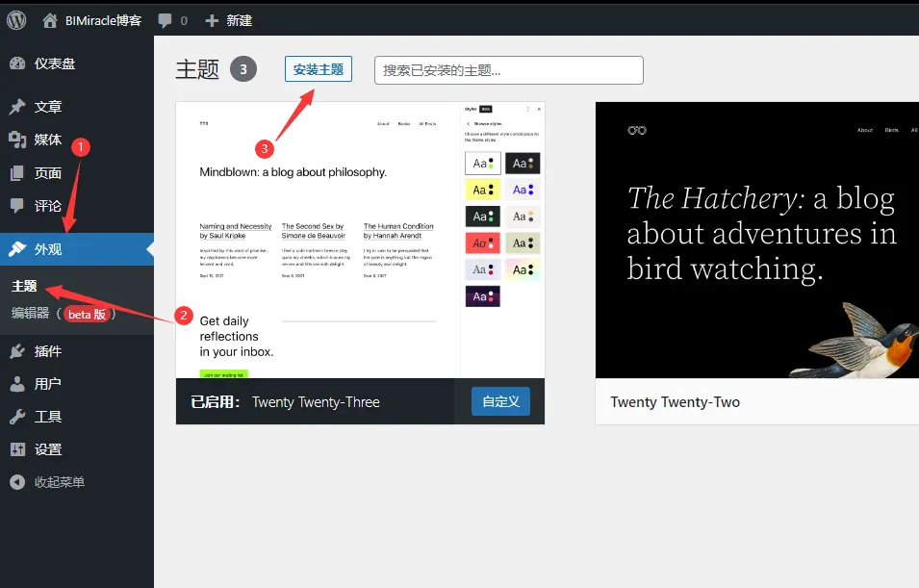This screenshot has height=588, width=919.
Task: Select the 外观 menu item
Action: click(77, 249)
